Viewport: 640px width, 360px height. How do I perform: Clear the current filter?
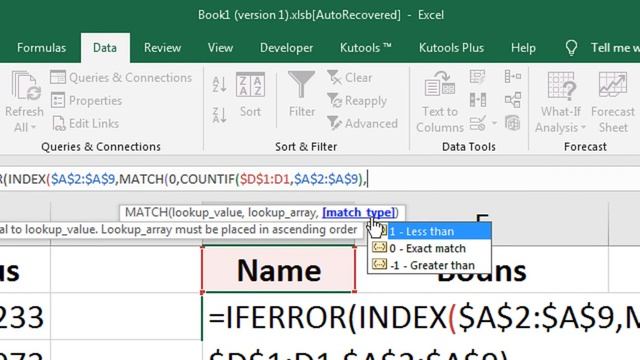tap(350, 78)
